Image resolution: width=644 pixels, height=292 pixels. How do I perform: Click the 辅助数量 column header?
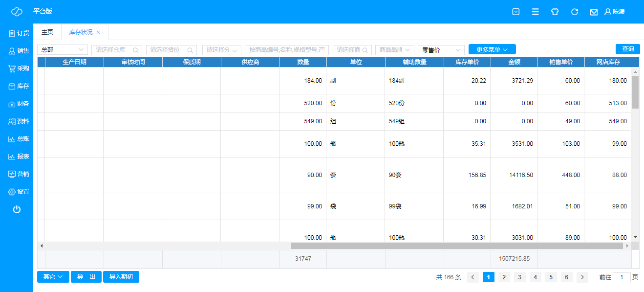coord(414,62)
